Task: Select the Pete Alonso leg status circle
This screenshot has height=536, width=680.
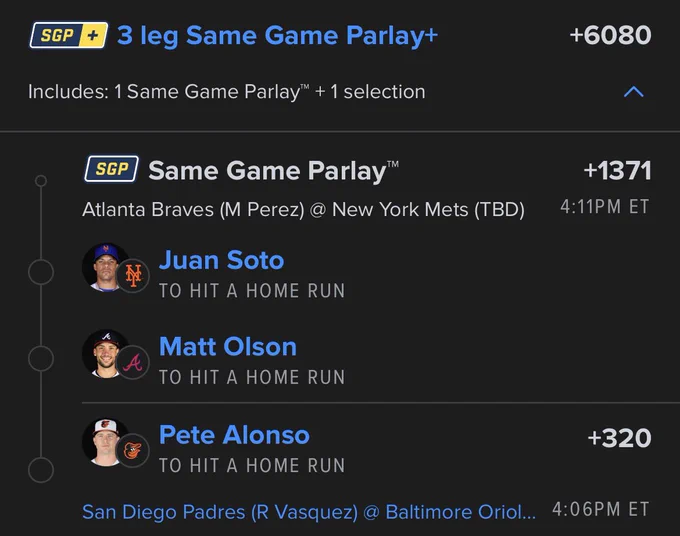Action: coord(41,470)
